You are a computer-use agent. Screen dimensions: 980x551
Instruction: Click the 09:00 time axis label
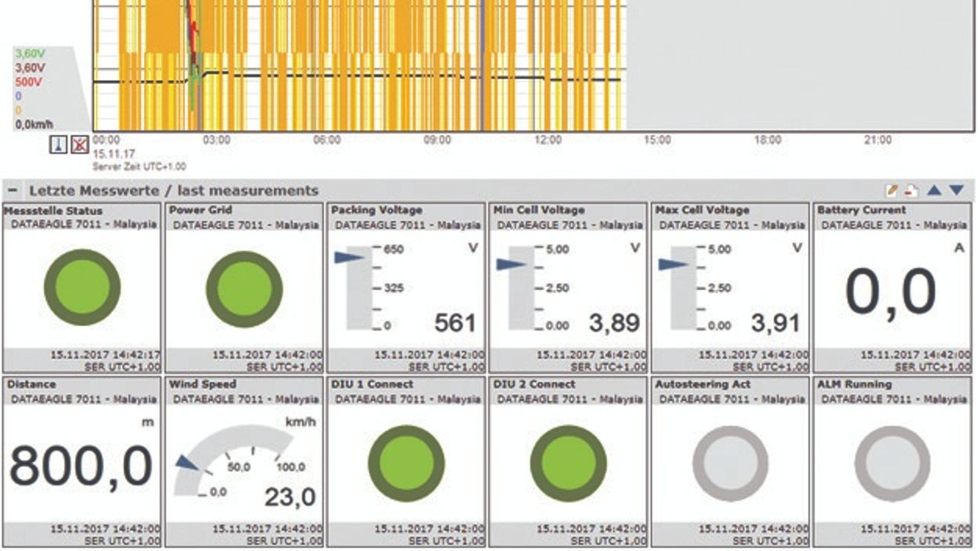point(437,140)
